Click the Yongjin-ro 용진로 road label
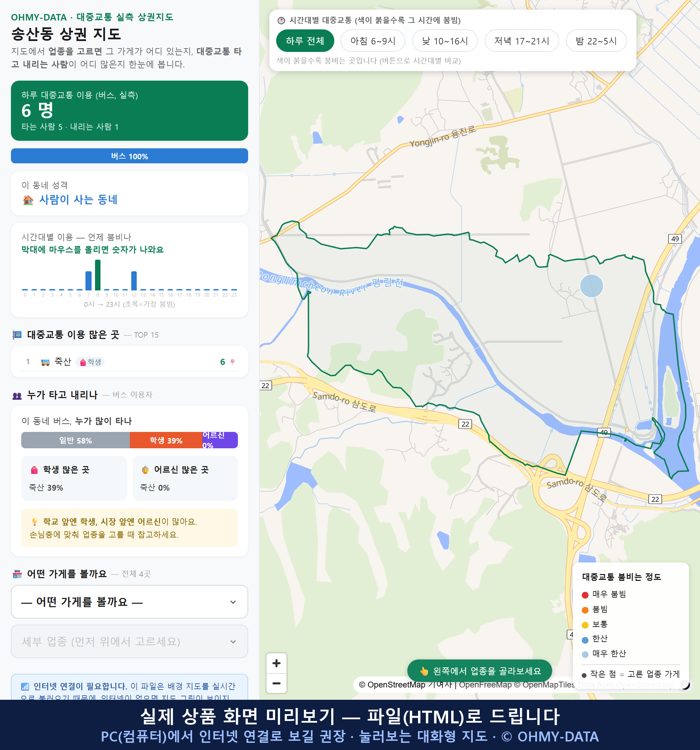700x750 pixels. pyautogui.click(x=442, y=137)
